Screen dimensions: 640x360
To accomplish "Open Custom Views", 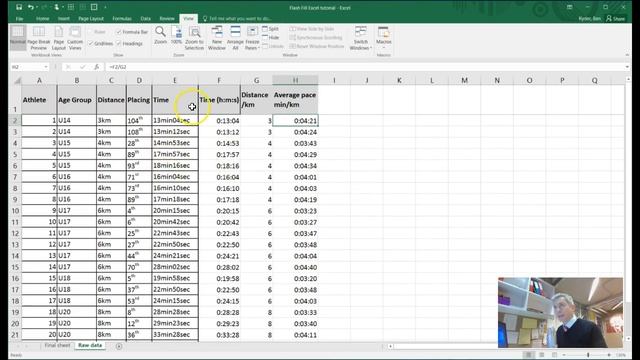I will coord(75,38).
